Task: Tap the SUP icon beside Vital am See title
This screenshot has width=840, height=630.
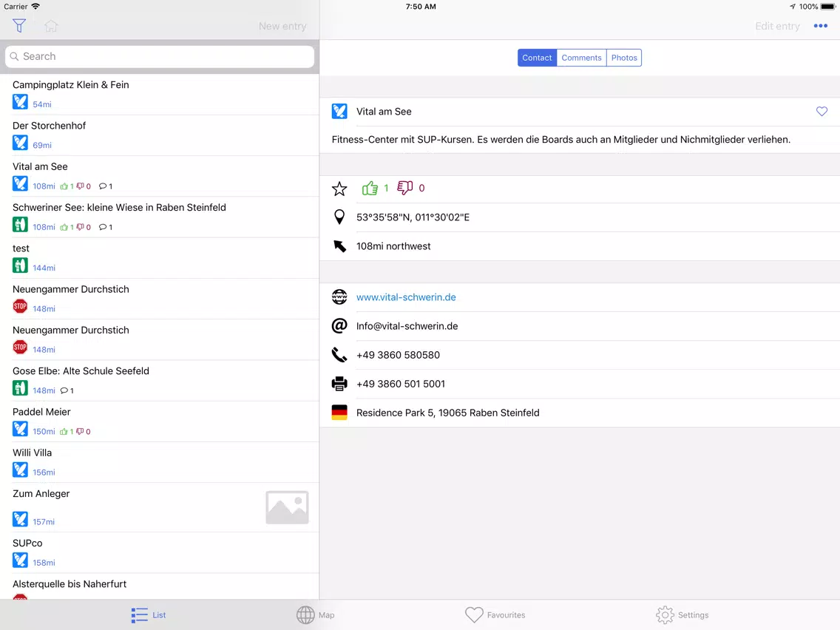Action: [339, 112]
